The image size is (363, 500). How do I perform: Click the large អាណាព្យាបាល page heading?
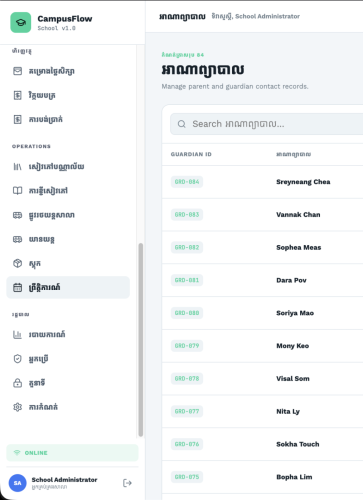coord(203,70)
